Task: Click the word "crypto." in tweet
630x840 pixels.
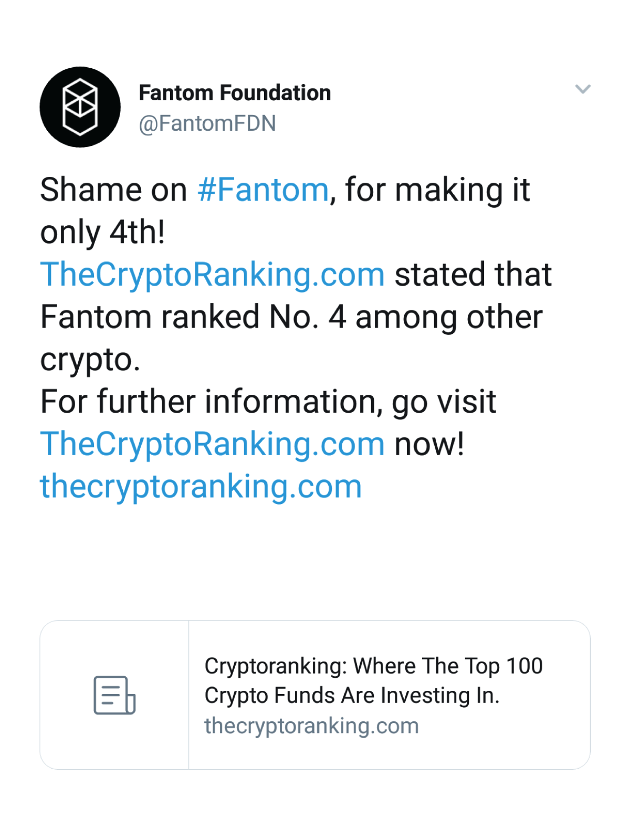Action: pos(90,360)
